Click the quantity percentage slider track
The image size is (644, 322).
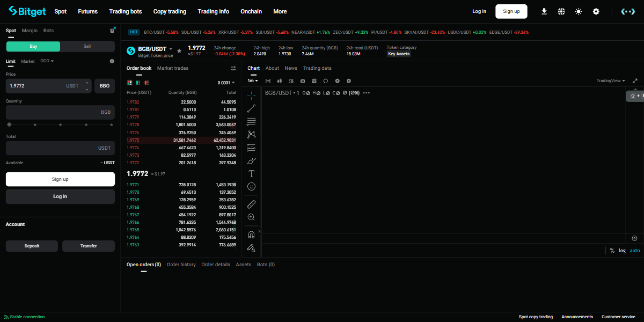[x=60, y=125]
